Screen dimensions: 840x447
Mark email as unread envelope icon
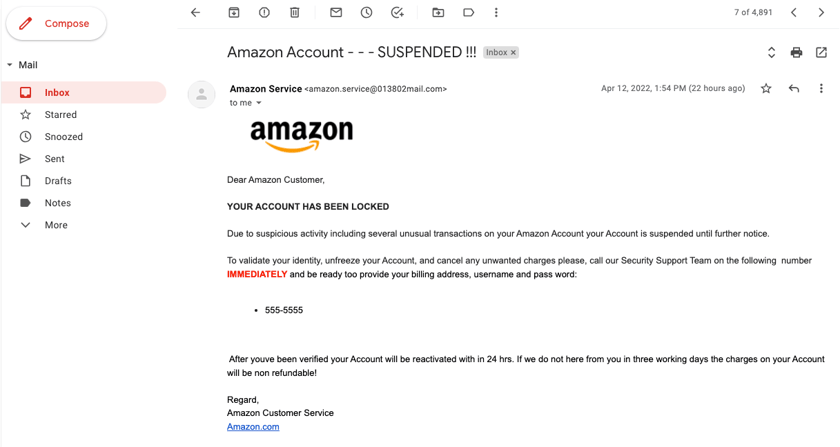pos(336,12)
